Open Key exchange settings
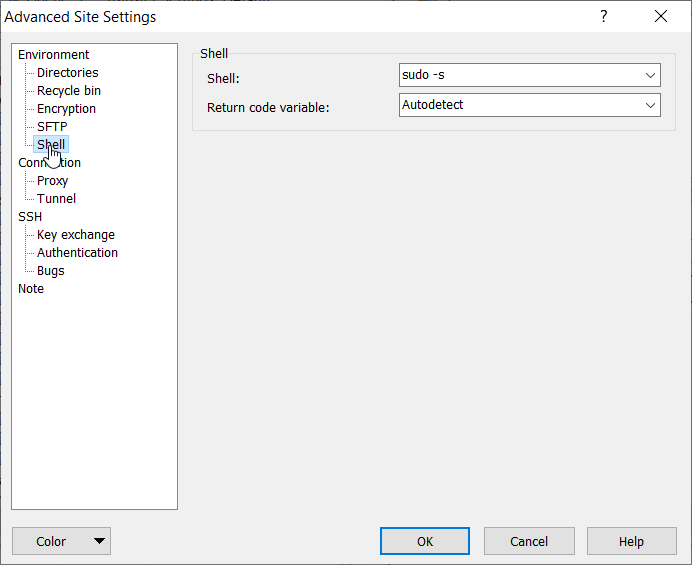Viewport: 692px width, 565px height. pos(75,235)
